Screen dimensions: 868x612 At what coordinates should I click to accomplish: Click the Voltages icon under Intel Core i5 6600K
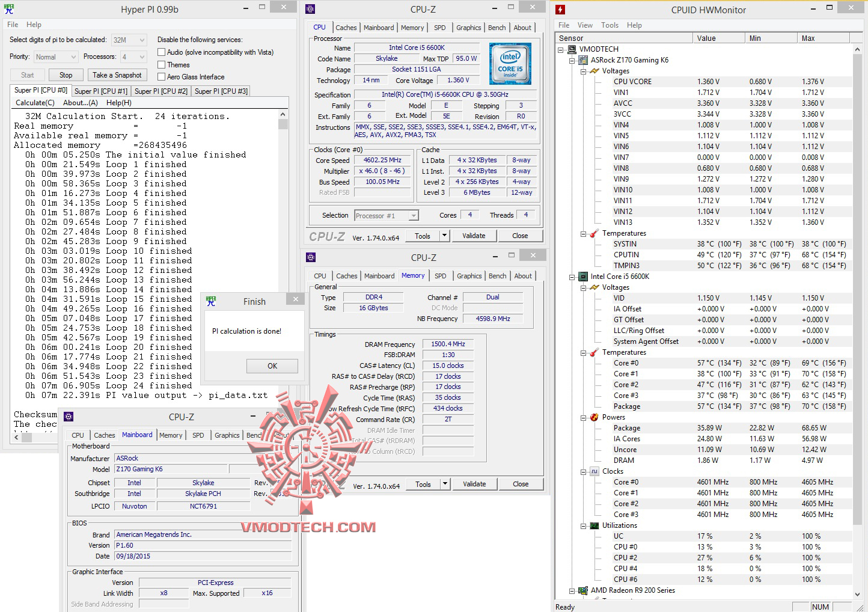[594, 287]
